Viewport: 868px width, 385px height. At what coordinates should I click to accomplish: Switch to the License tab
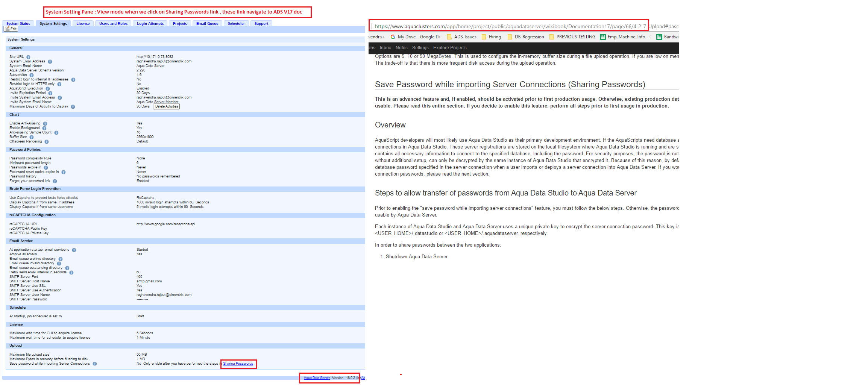(x=83, y=23)
